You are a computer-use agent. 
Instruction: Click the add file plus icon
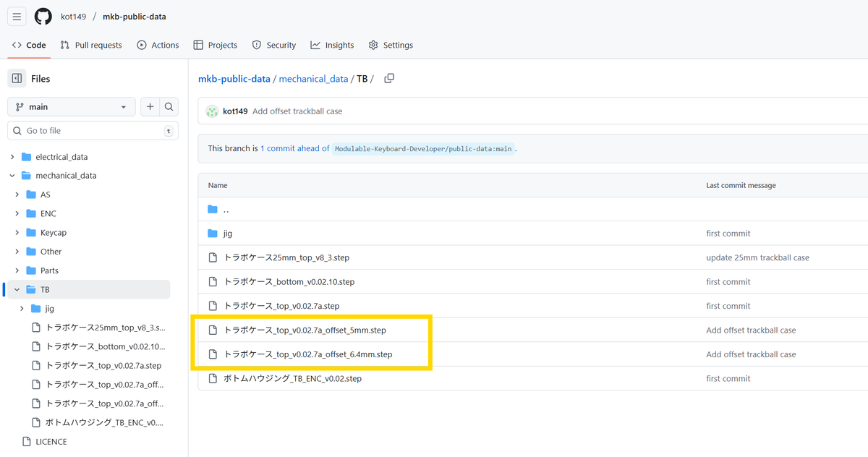[150, 107]
